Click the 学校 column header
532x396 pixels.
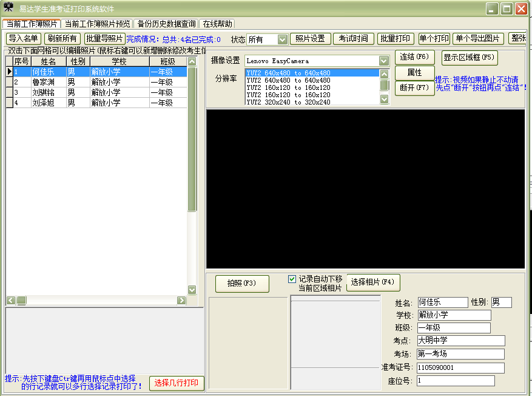(x=120, y=61)
